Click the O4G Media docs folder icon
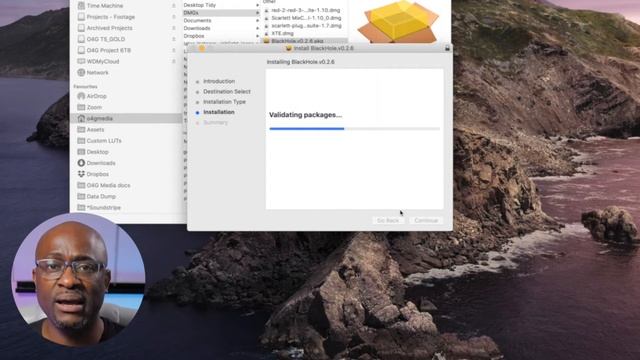 tap(81, 185)
